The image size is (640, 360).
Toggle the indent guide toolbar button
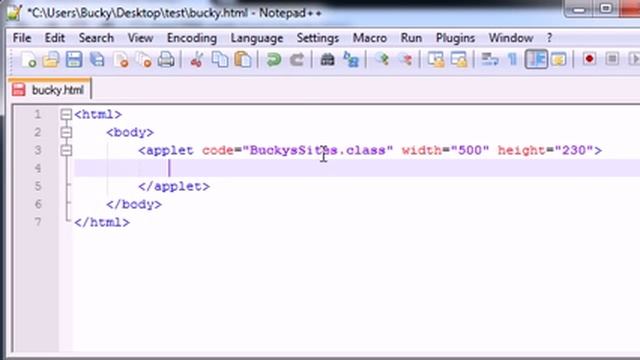[x=536, y=60]
